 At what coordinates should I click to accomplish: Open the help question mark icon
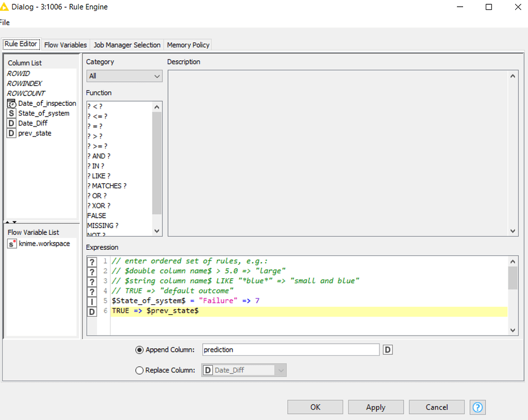pyautogui.click(x=477, y=407)
